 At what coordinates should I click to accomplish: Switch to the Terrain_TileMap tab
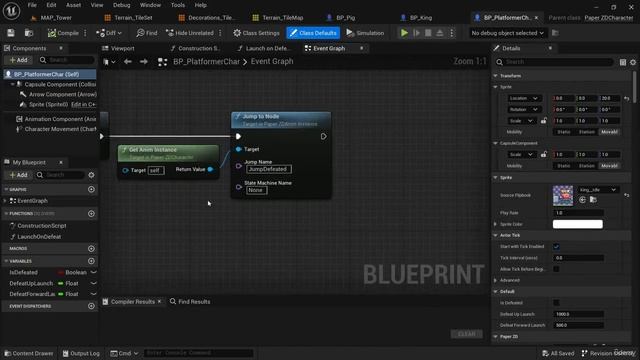pos(282,18)
